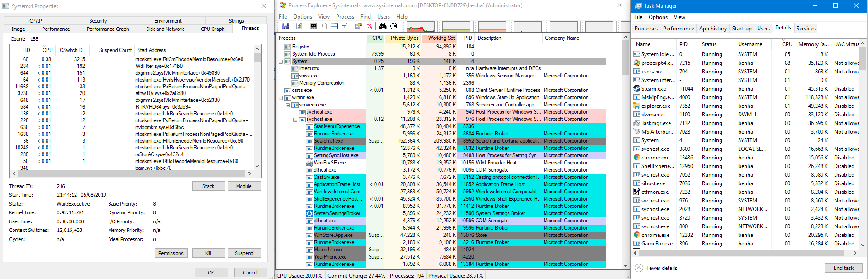This screenshot has width=868, height=279.
Task: Select SystemSettingsBroker.exe gear icon in Process Explorer
Action: click(x=309, y=213)
